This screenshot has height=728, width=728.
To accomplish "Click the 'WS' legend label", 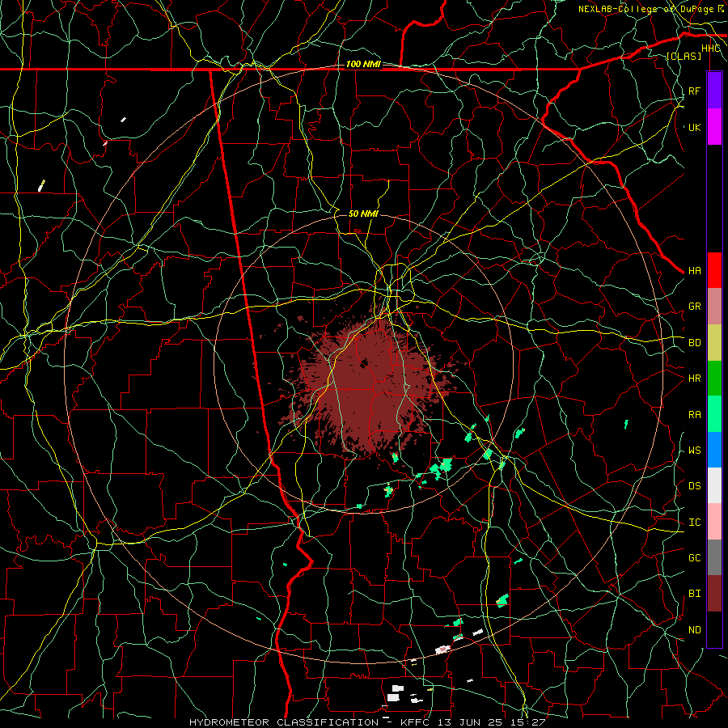I will click(694, 451).
